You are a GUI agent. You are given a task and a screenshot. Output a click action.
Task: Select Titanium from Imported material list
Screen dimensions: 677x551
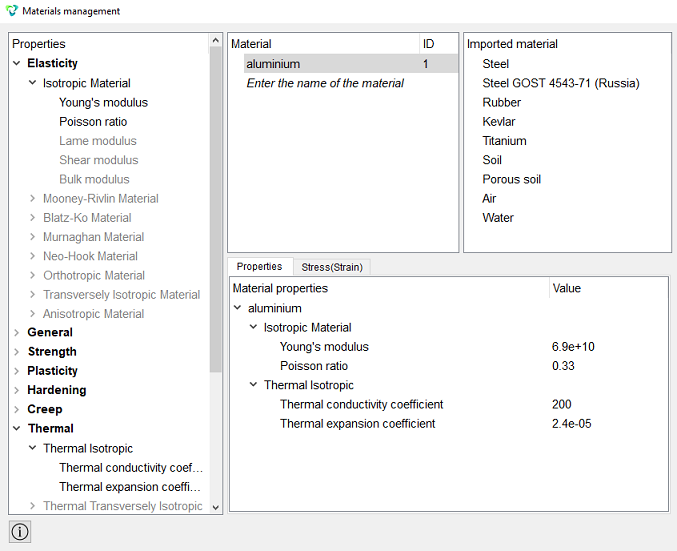504,141
